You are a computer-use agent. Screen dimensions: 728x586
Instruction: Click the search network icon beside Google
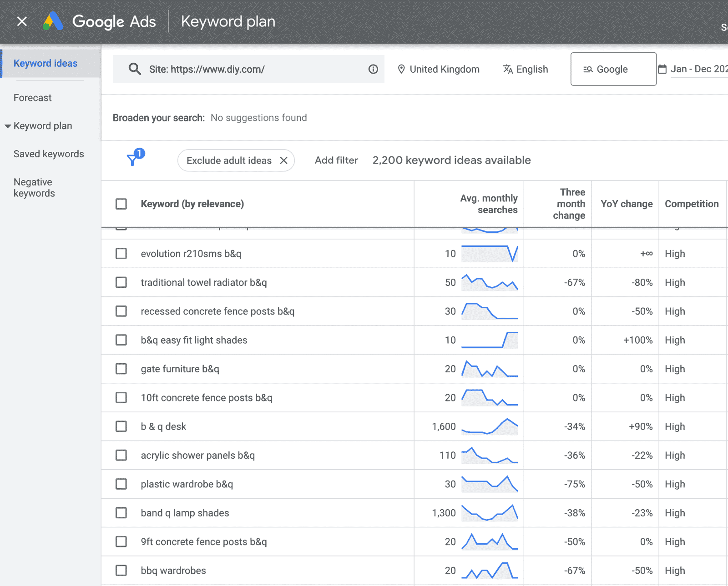[x=588, y=69]
